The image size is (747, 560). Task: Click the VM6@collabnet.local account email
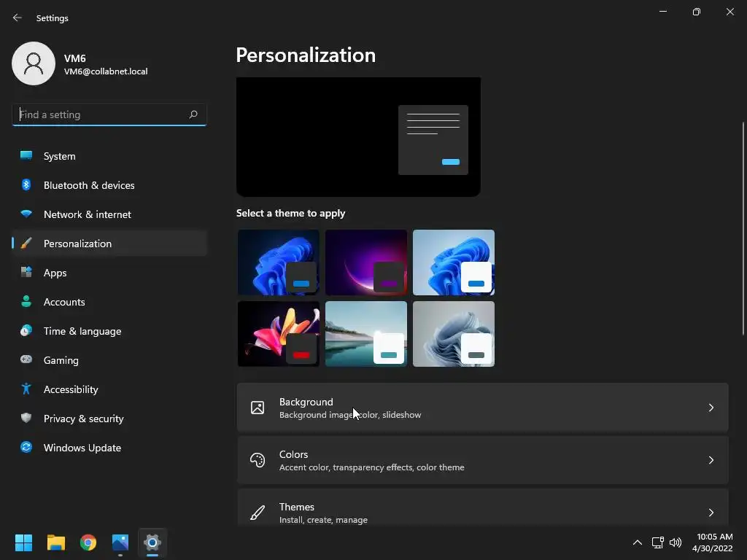point(106,71)
